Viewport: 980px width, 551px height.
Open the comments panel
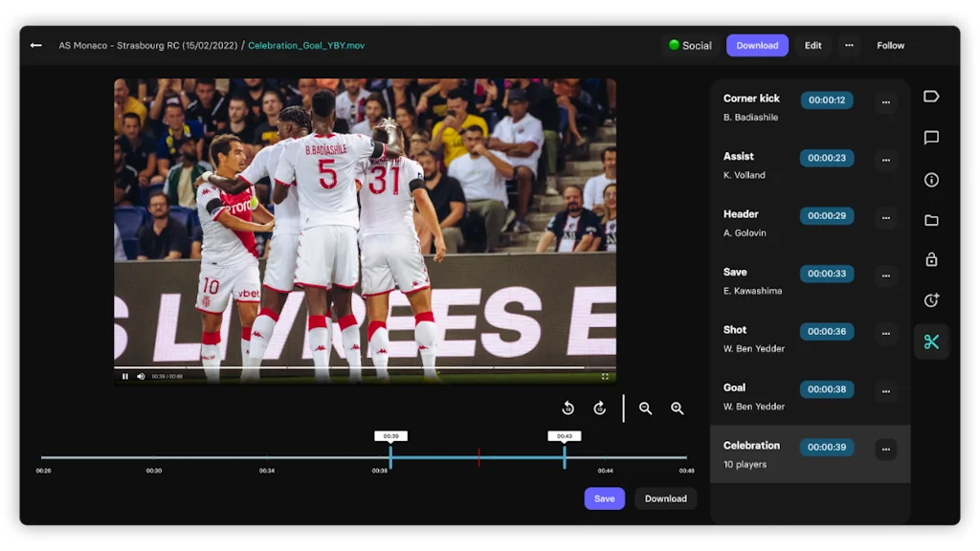tap(931, 138)
